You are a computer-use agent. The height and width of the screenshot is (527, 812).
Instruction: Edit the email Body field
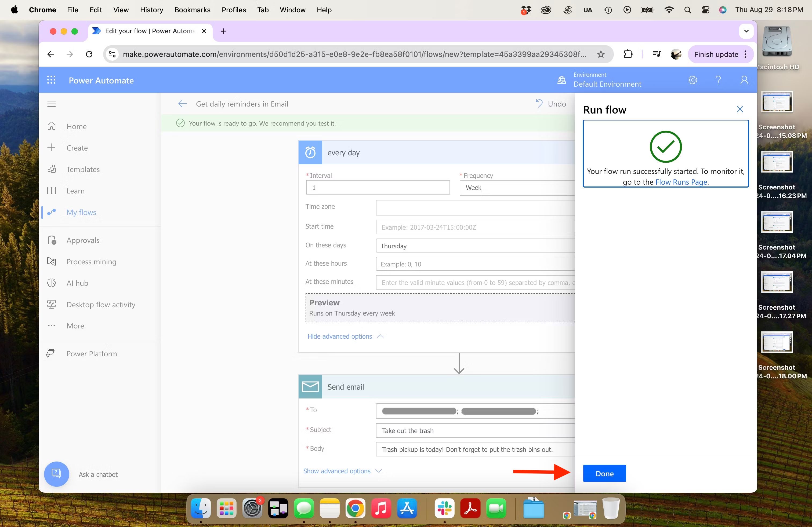point(475,449)
